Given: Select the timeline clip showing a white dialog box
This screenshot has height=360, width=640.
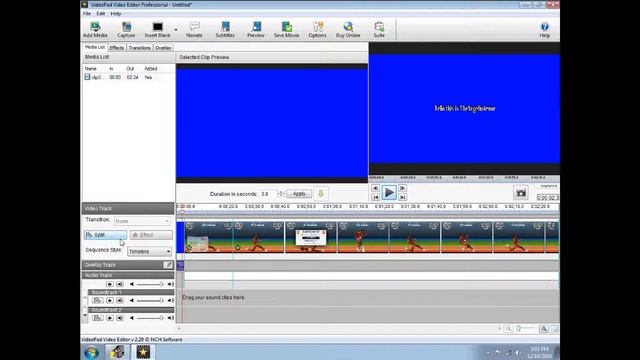Looking at the screenshot, I should click(x=311, y=238).
